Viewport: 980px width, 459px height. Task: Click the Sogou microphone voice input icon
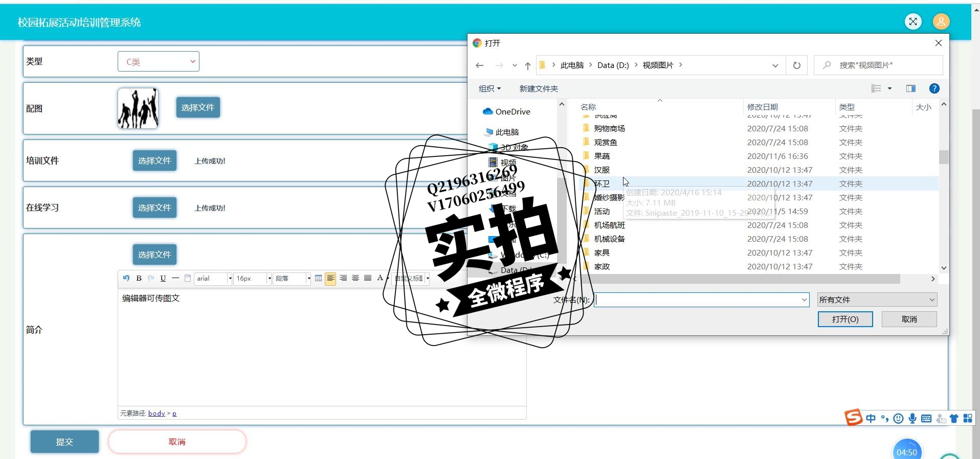pyautogui.click(x=912, y=419)
